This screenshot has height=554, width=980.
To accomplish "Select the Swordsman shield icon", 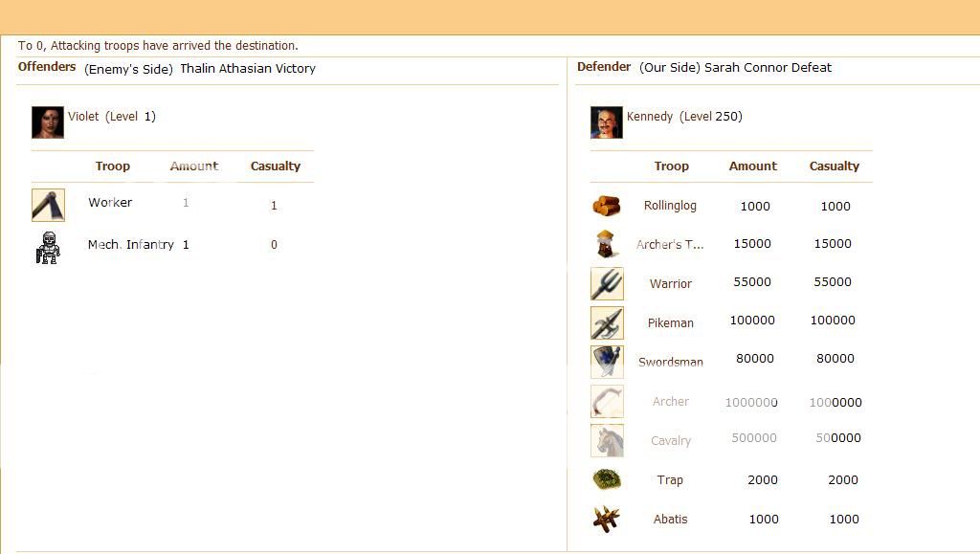I will tap(607, 362).
